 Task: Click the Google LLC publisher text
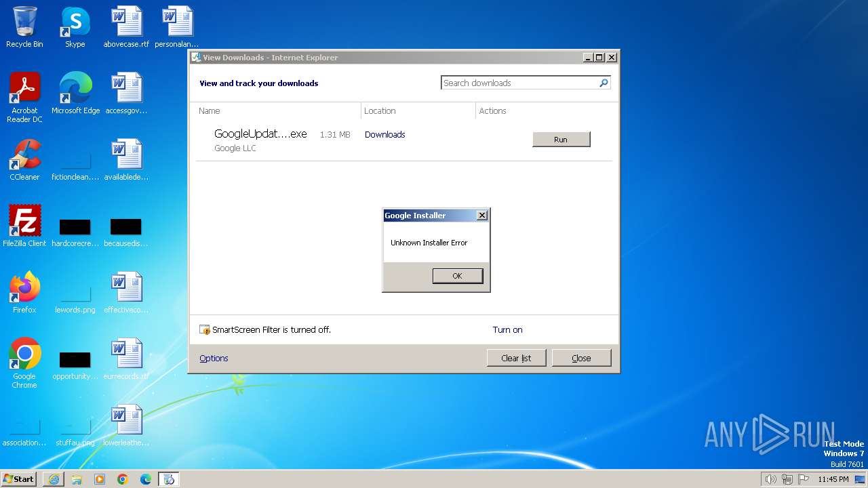235,148
